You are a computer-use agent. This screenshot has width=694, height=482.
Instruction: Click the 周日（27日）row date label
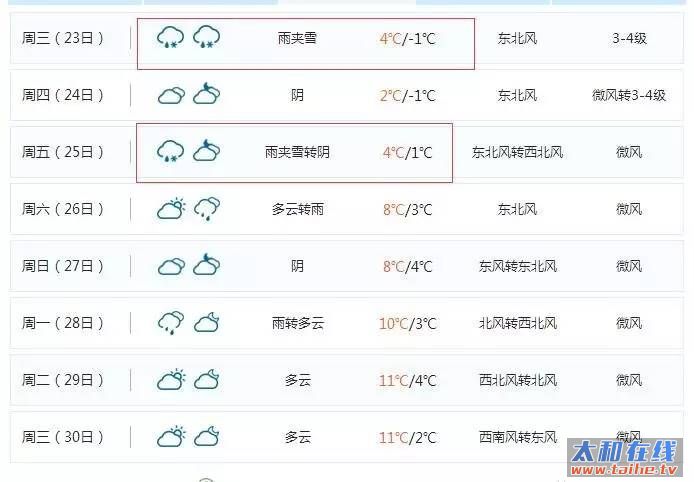(63, 266)
